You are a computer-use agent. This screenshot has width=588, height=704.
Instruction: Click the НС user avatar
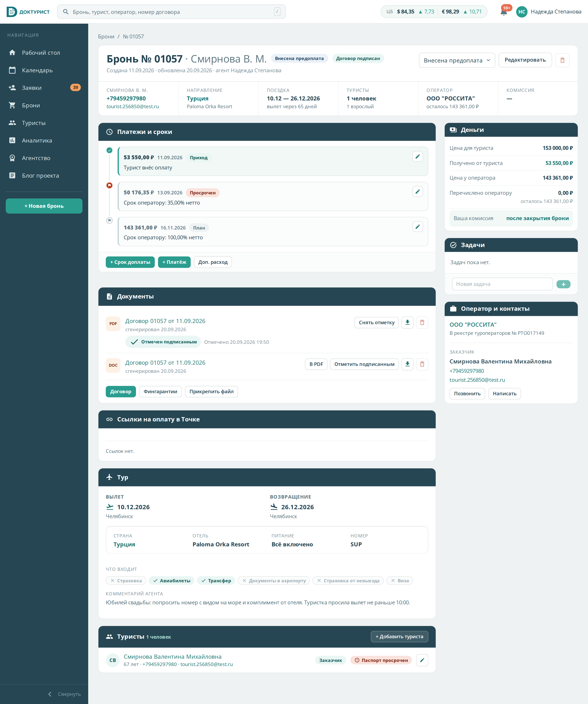pyautogui.click(x=521, y=12)
